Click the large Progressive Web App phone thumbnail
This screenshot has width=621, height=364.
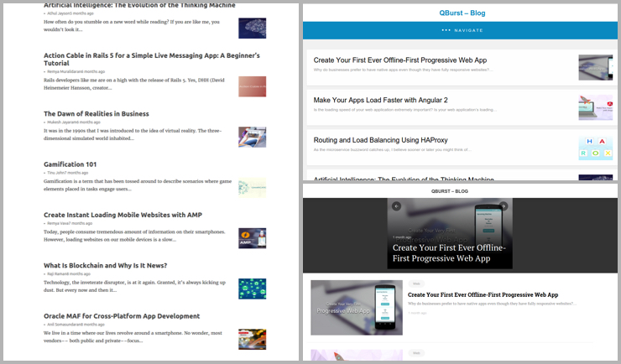[357, 308]
